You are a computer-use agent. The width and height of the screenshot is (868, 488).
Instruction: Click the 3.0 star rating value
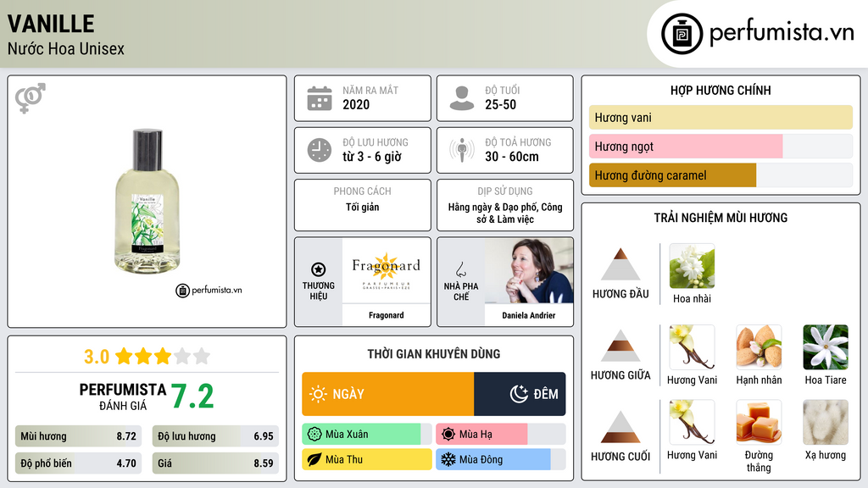pos(97,357)
